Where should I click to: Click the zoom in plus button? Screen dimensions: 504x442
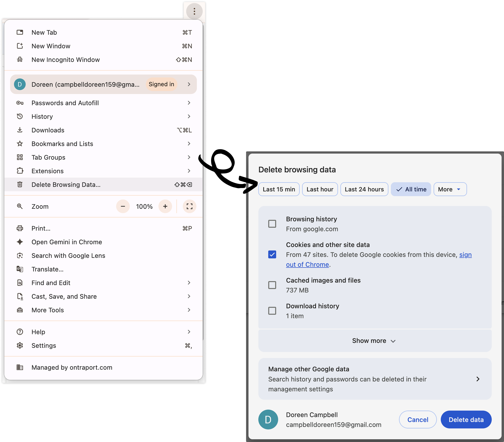tap(165, 206)
